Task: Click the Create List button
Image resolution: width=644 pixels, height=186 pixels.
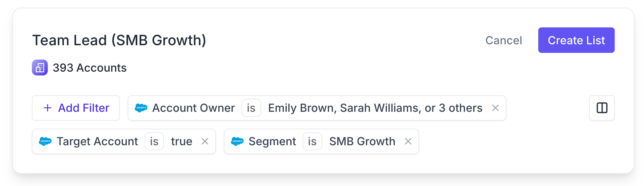Action: pos(576,40)
